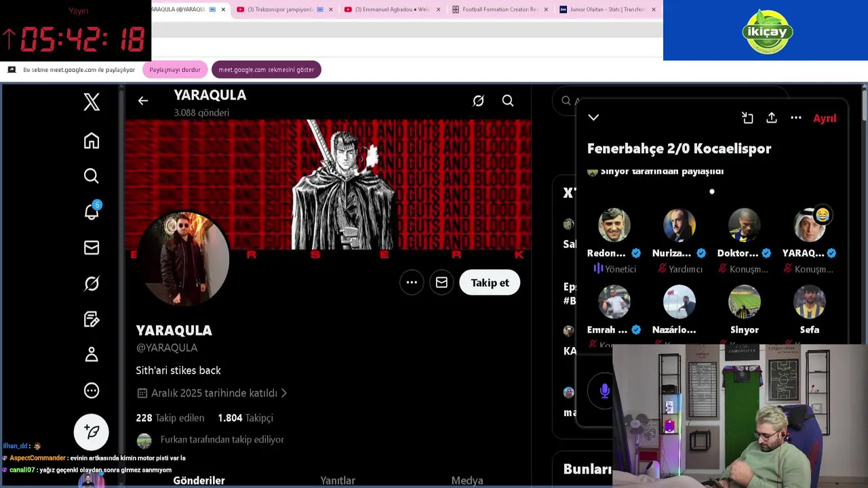Switch to Emmanuel Agbadou browser tab
Image resolution: width=868 pixels, height=488 pixels.
(x=393, y=9)
